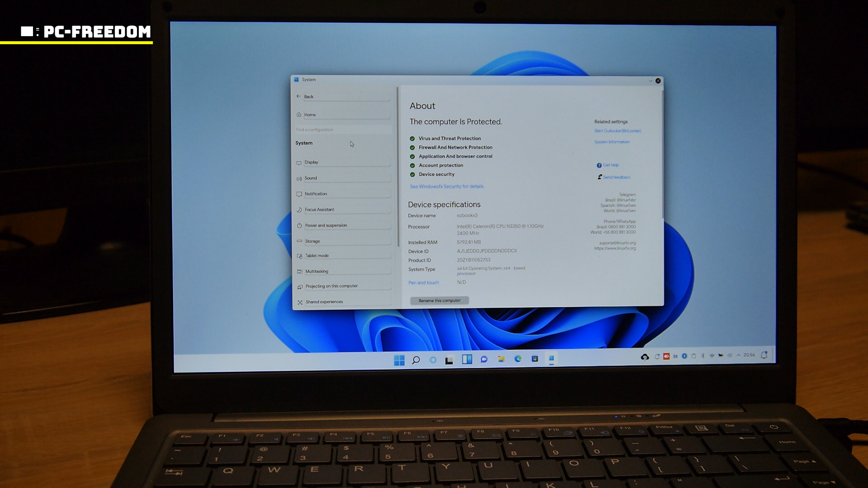The height and width of the screenshot is (488, 868).
Task: Click the System information related link
Action: tap(612, 142)
